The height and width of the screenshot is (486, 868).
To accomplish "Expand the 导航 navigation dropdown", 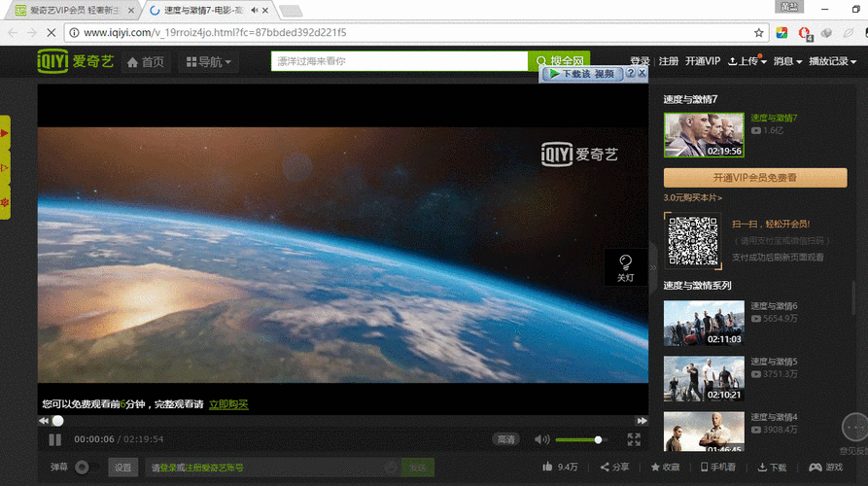I will pos(209,62).
